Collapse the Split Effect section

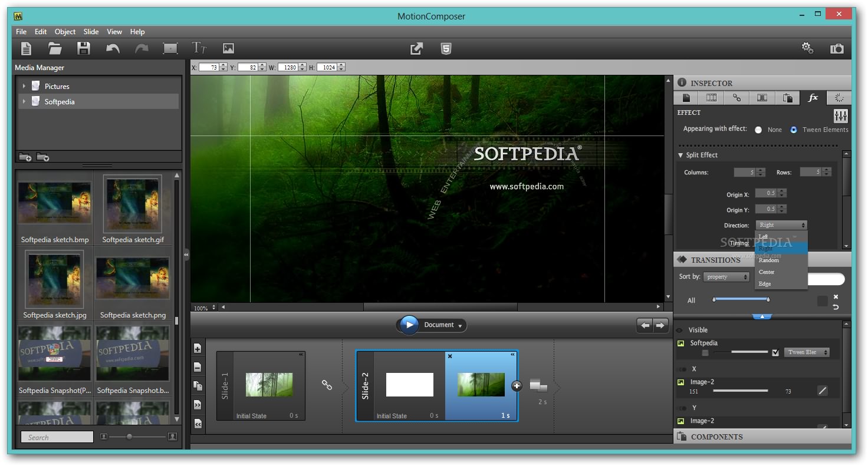680,156
